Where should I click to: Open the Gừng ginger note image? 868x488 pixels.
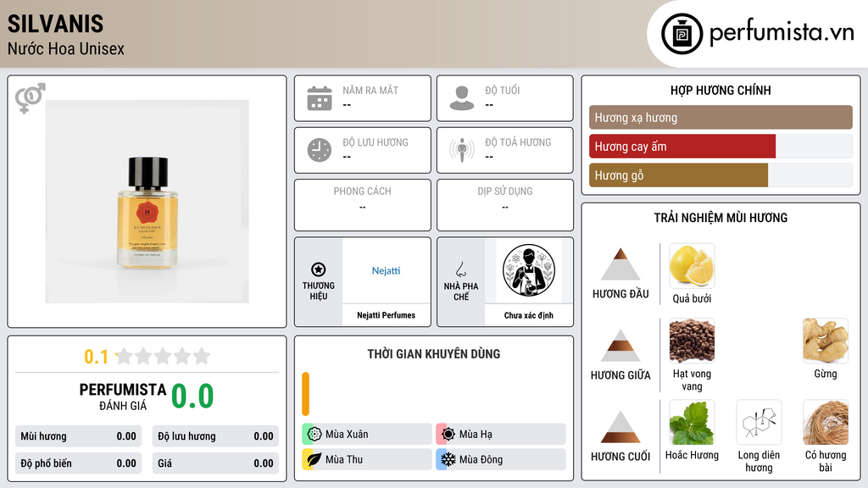coord(826,341)
